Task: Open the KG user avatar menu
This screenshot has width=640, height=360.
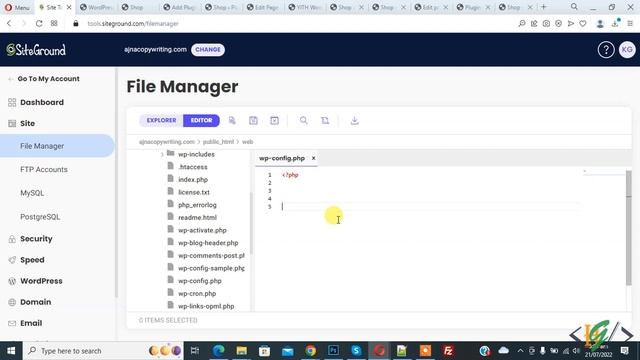Action: tap(627, 50)
